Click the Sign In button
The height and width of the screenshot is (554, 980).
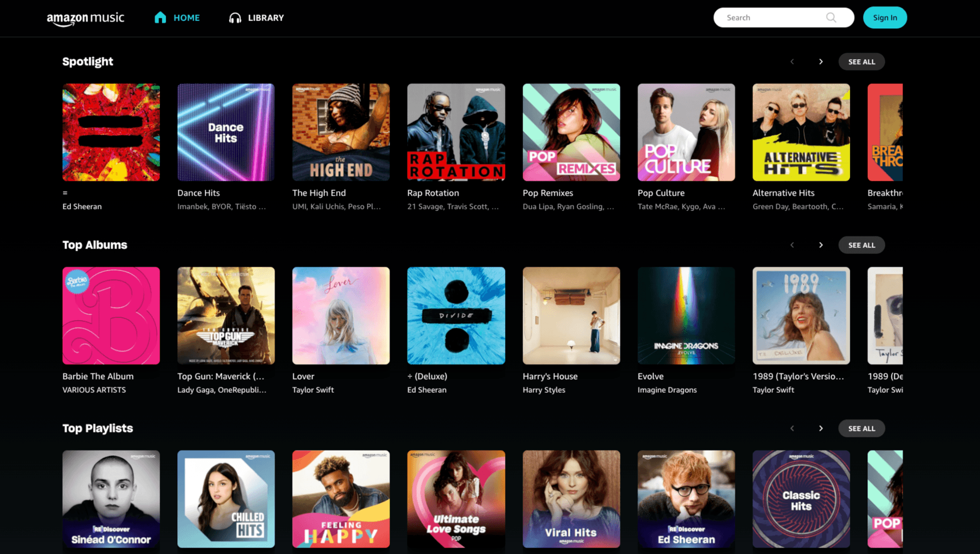pyautogui.click(x=884, y=18)
